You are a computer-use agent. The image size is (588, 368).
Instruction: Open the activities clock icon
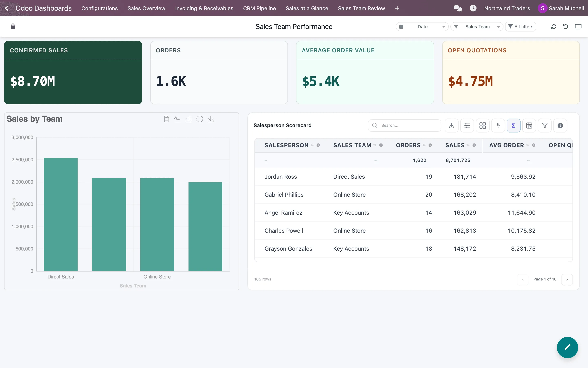click(473, 8)
